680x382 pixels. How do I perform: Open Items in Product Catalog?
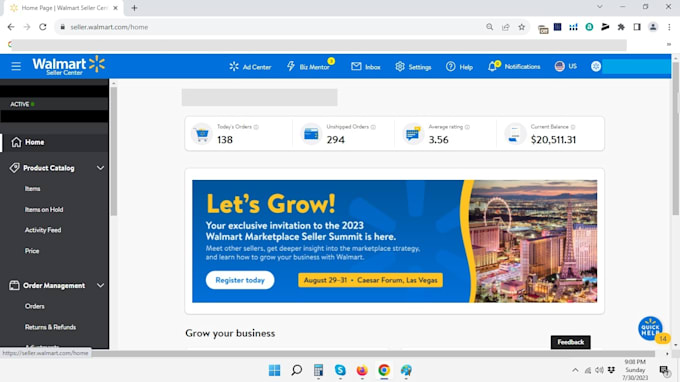coord(33,189)
